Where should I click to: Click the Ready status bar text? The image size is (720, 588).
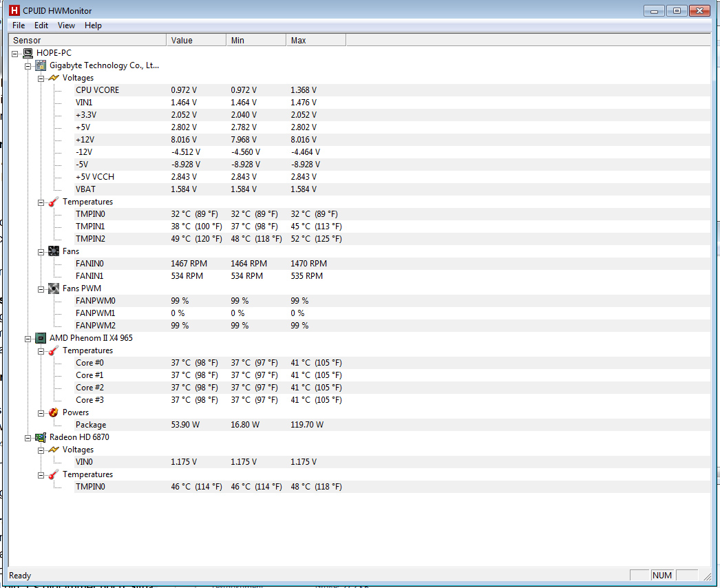click(x=20, y=576)
